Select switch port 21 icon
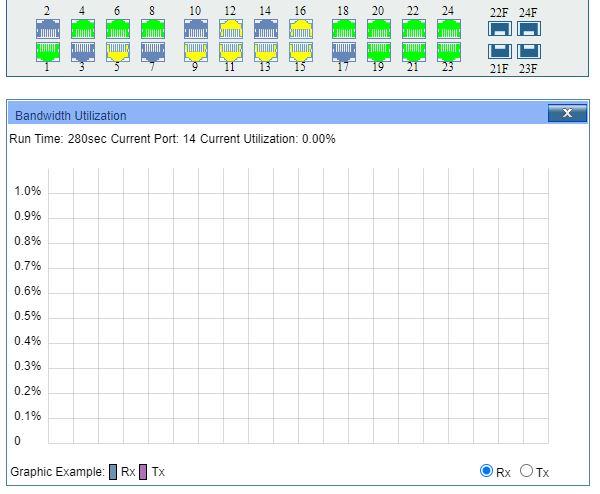This screenshot has width=600, height=494. (x=414, y=52)
